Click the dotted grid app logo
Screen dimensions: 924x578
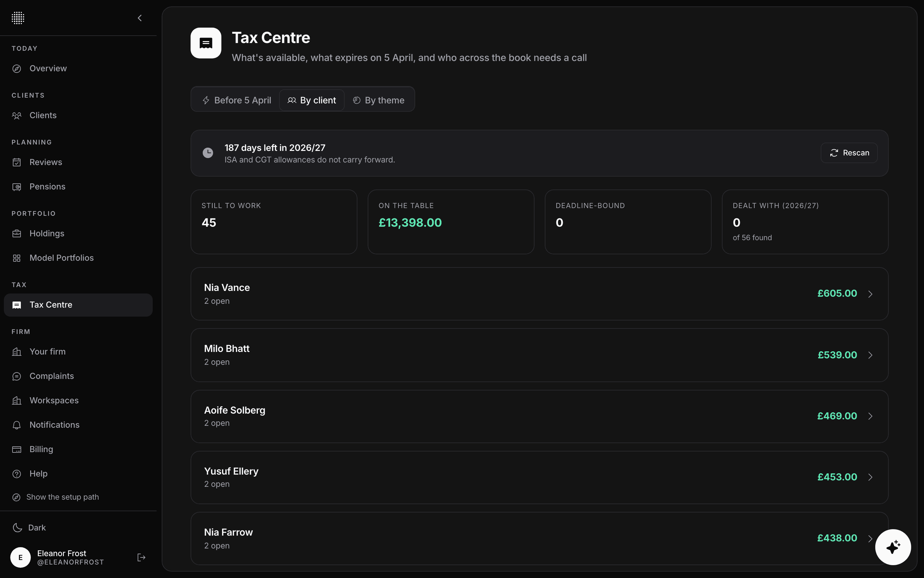click(18, 18)
